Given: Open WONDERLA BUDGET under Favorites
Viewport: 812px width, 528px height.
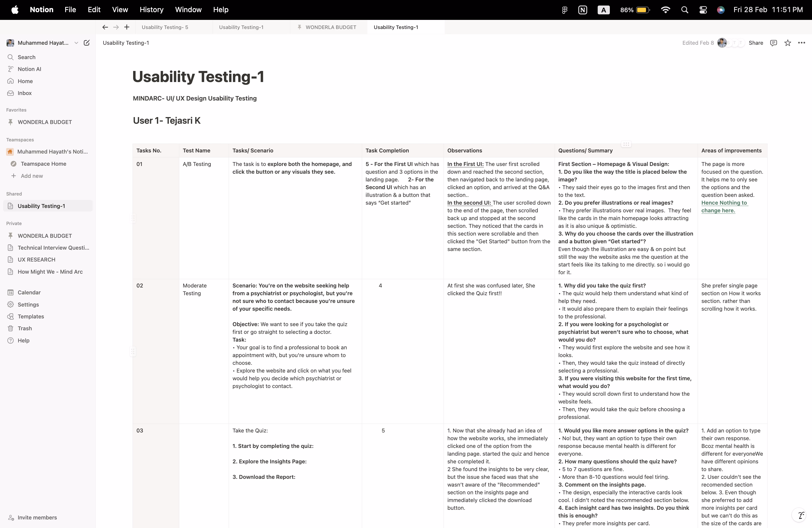Looking at the screenshot, I should coord(48,122).
